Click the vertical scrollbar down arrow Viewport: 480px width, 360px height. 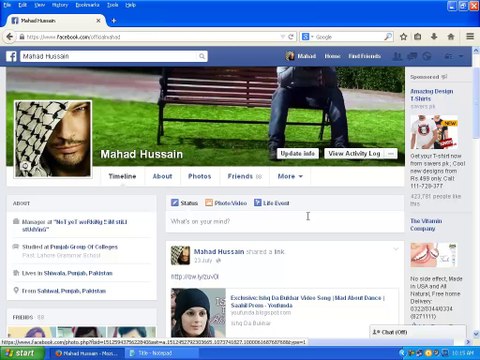[476, 334]
